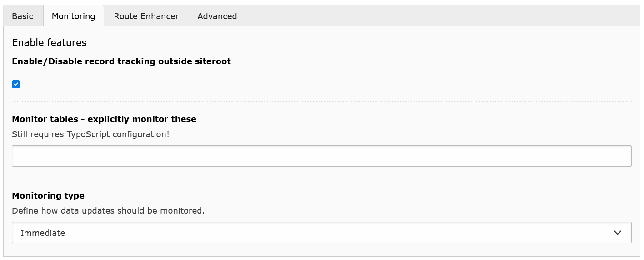The image size is (644, 260).
Task: Click empty tab bar area right of Advanced
Action: (432, 16)
